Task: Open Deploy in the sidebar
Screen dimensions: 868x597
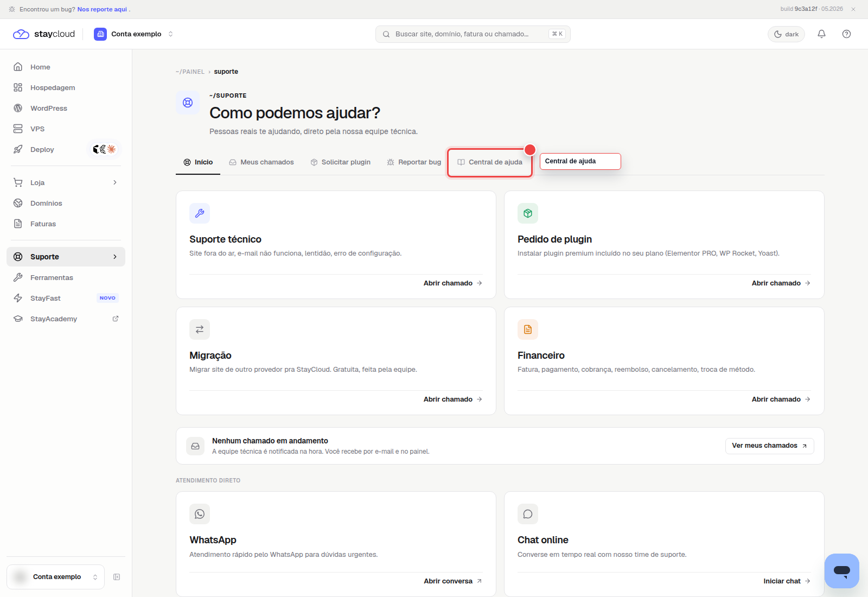Action: pyautogui.click(x=66, y=149)
